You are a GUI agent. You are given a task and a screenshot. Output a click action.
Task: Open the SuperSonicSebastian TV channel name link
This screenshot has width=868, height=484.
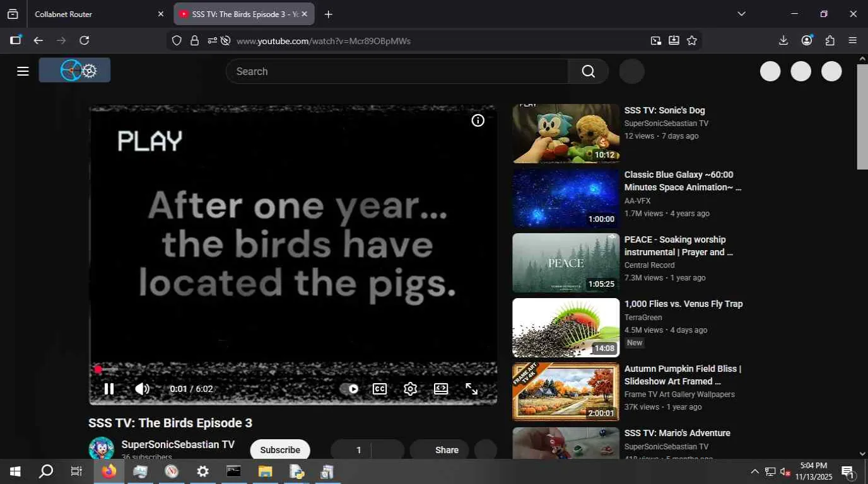pyautogui.click(x=178, y=444)
